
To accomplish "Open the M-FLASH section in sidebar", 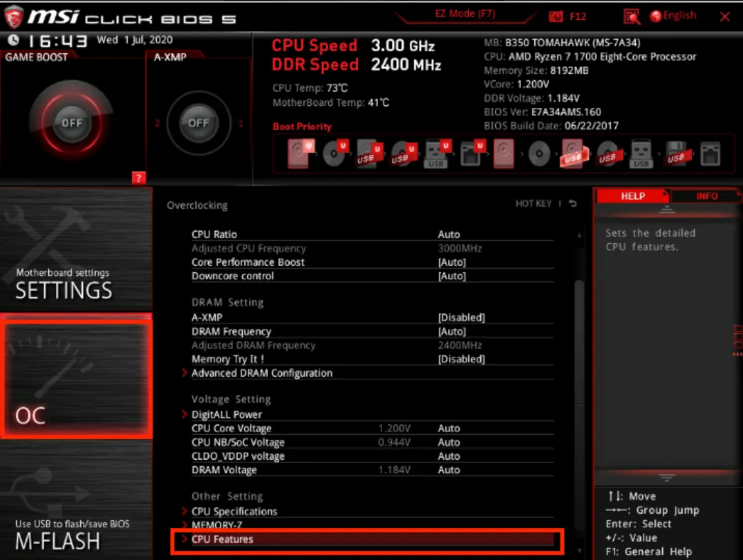I will (x=76, y=501).
